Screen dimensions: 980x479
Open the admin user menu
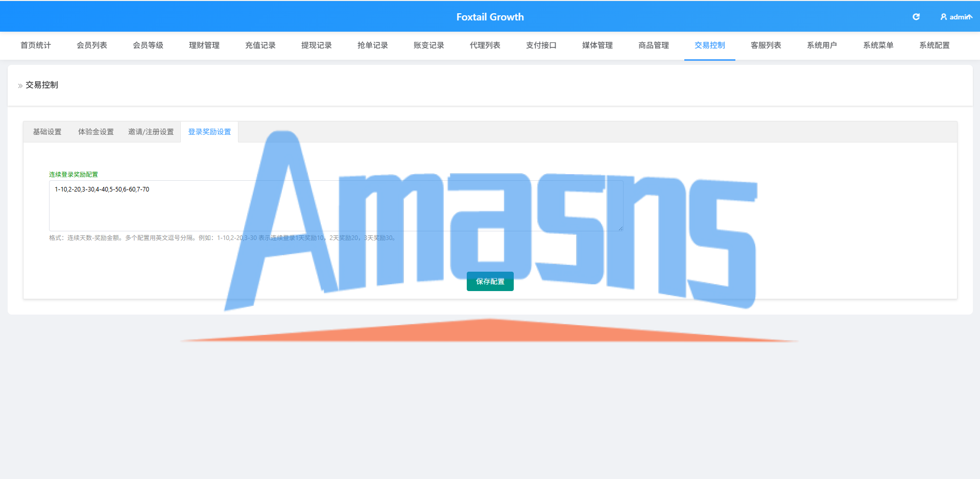pyautogui.click(x=956, y=17)
